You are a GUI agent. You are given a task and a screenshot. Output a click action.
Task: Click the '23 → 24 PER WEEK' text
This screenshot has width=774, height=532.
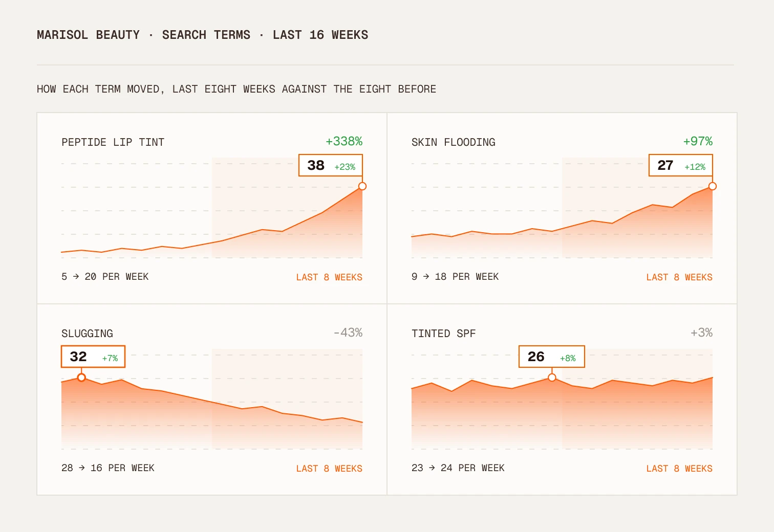click(458, 468)
